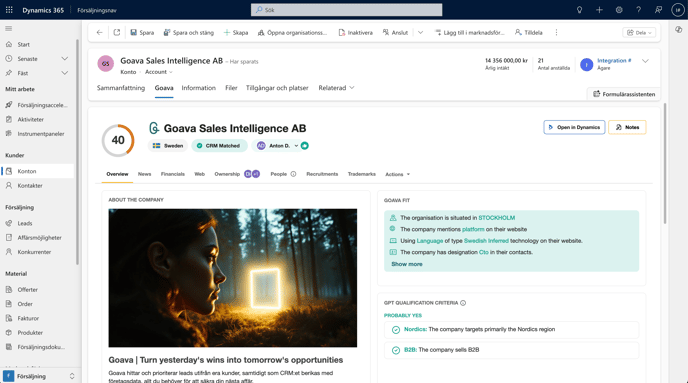Open the People tab
This screenshot has width=688, height=383.
(279, 174)
